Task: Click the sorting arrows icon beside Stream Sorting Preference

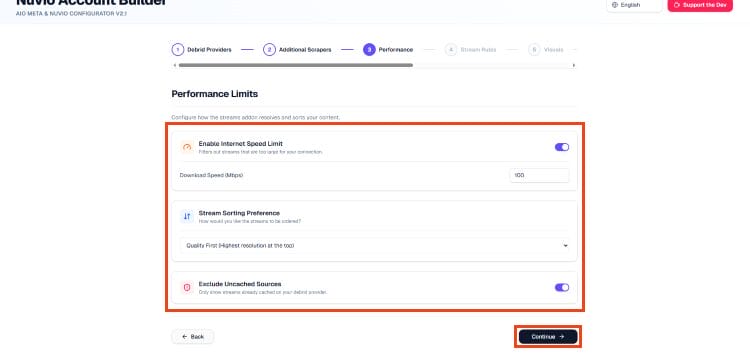Action: (187, 217)
